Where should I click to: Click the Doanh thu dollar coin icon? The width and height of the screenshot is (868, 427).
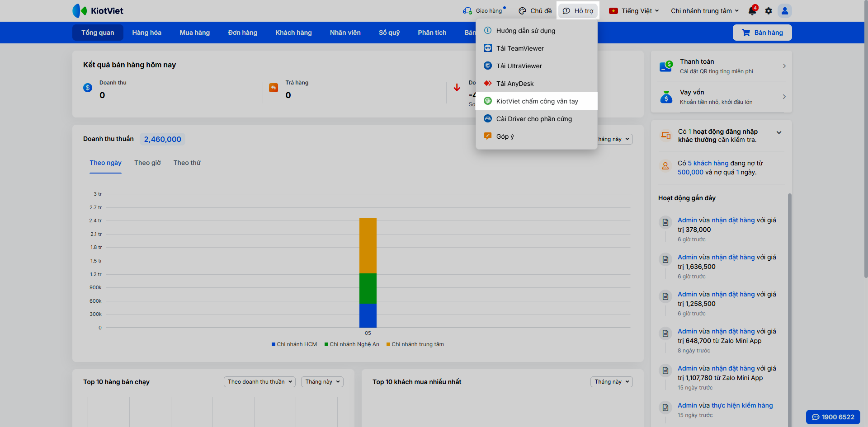tap(88, 88)
